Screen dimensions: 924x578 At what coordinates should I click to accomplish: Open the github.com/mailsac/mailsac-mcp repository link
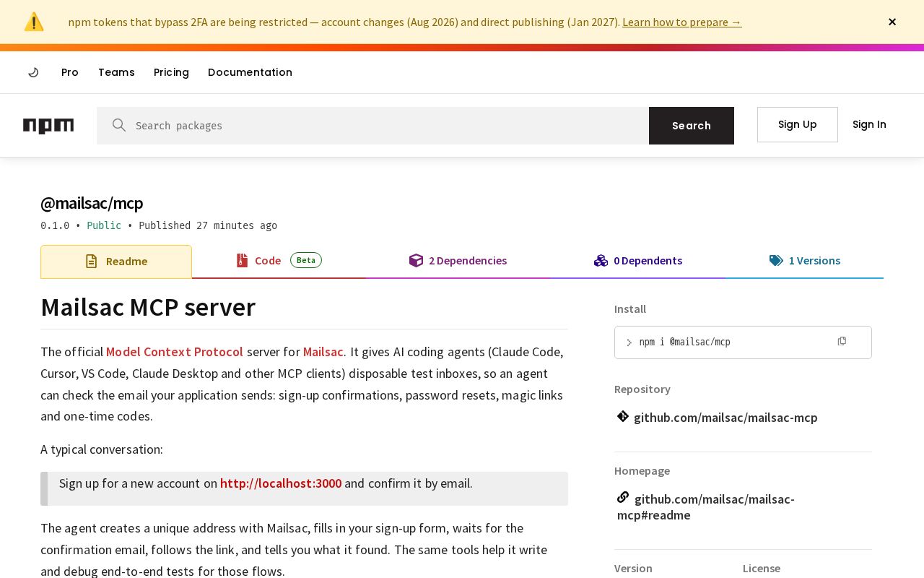pyautogui.click(x=725, y=418)
